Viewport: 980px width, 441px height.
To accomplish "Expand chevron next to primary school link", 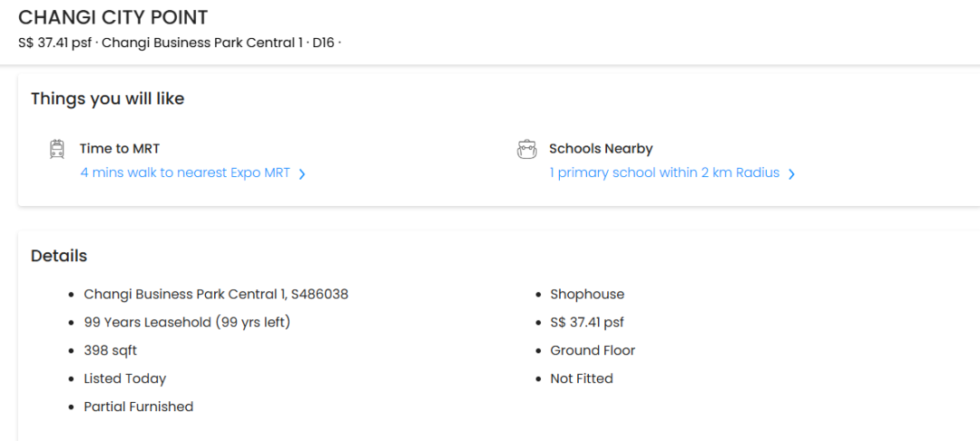I will click(x=791, y=174).
